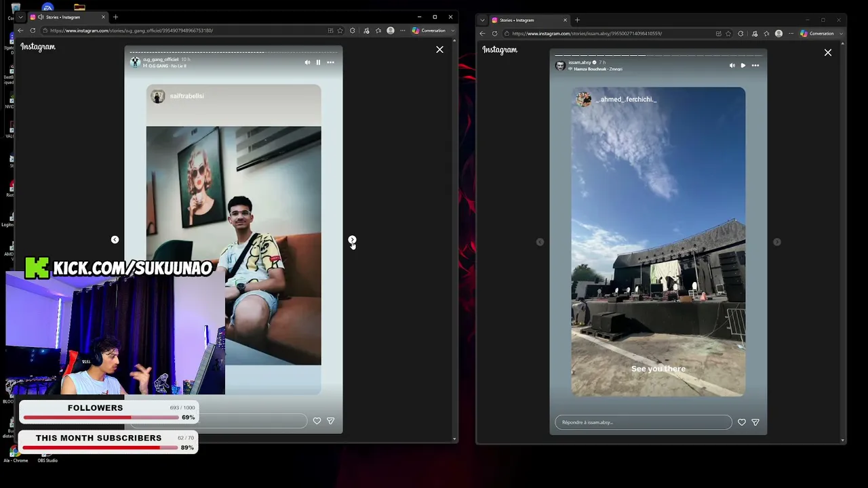Open the Ala - Chrome desktop shortcut
This screenshot has width=868, height=488.
click(x=16, y=455)
